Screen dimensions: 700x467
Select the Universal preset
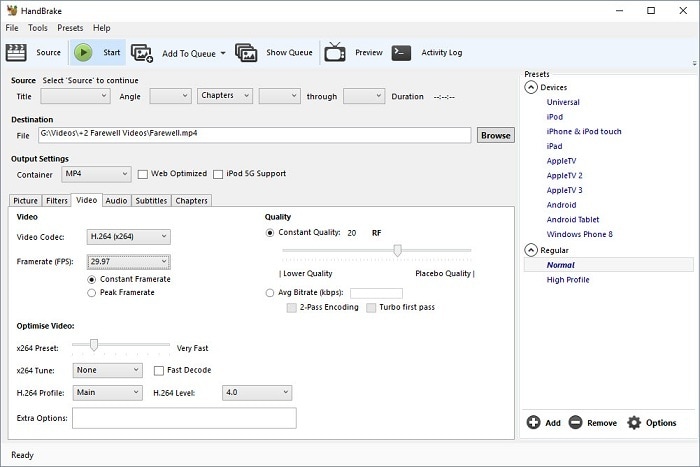(563, 102)
